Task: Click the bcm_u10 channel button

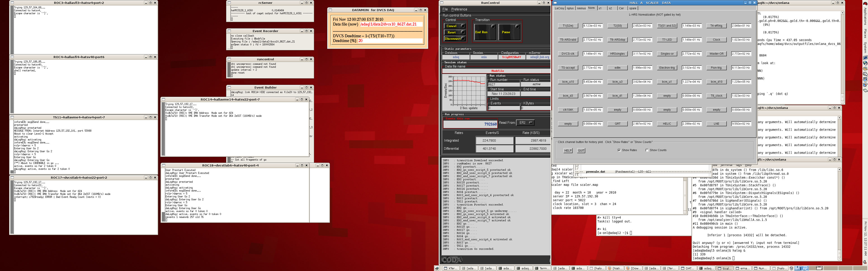Action: click(x=568, y=82)
